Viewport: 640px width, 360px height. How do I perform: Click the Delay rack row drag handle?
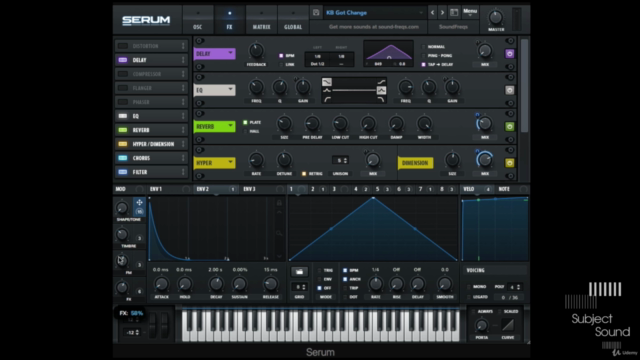[183, 60]
